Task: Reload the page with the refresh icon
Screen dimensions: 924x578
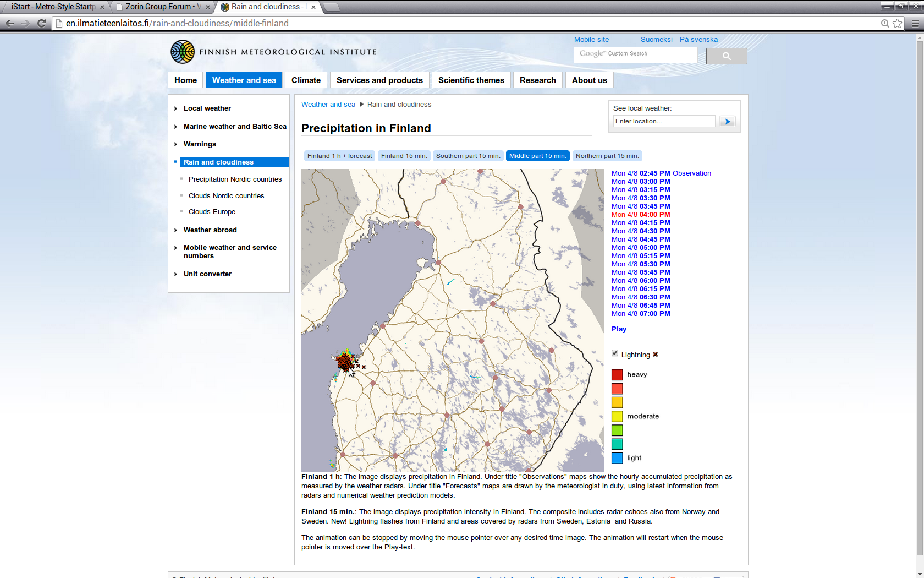Action: click(41, 23)
